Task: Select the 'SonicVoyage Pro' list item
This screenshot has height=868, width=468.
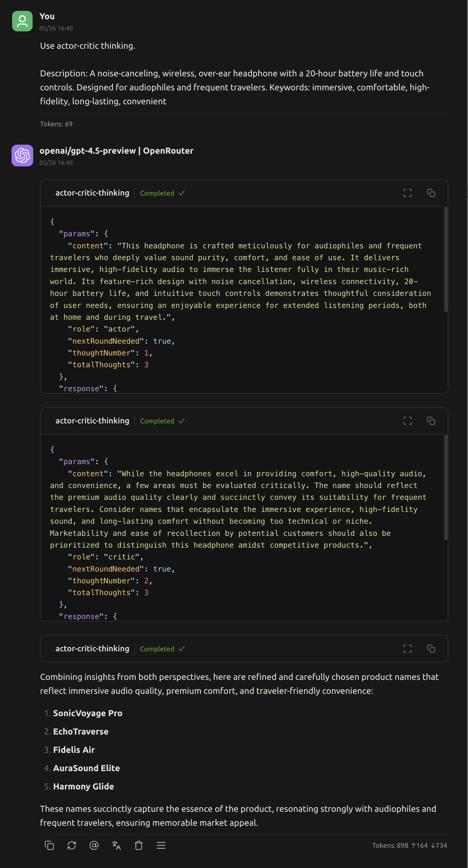Action: coord(88,713)
